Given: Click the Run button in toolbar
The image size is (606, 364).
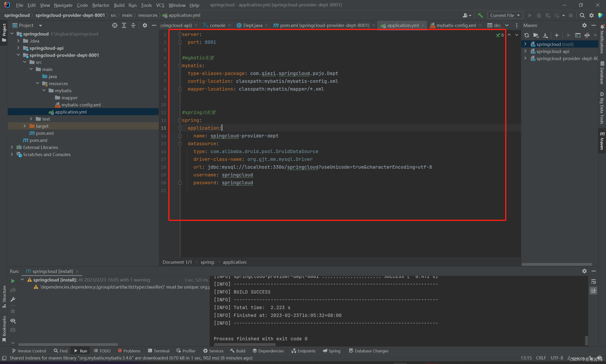Looking at the screenshot, I should (x=529, y=16).
